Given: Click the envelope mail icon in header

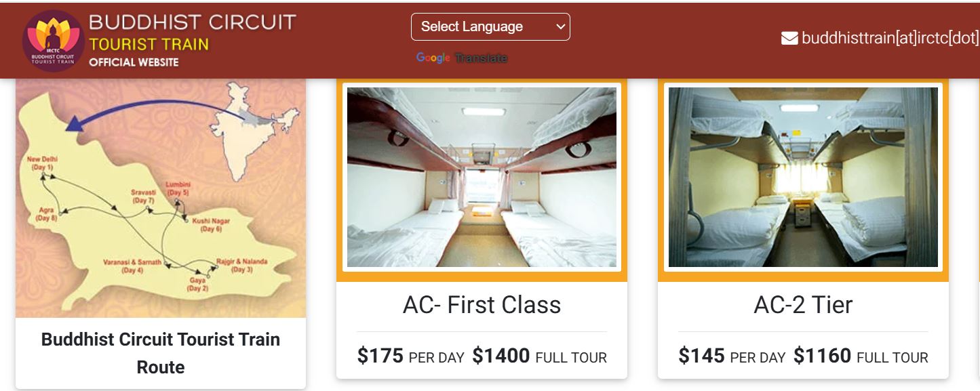Looking at the screenshot, I should (x=789, y=39).
